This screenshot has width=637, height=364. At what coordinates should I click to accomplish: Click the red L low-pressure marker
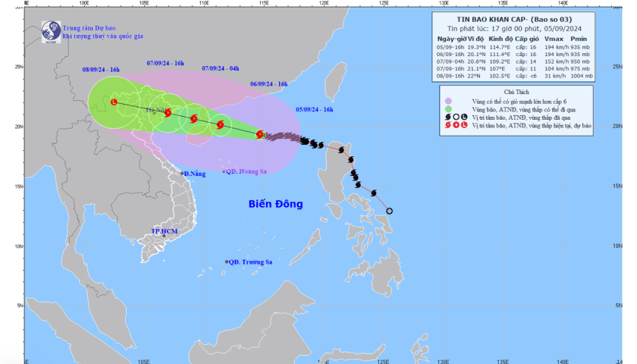pyautogui.click(x=115, y=102)
